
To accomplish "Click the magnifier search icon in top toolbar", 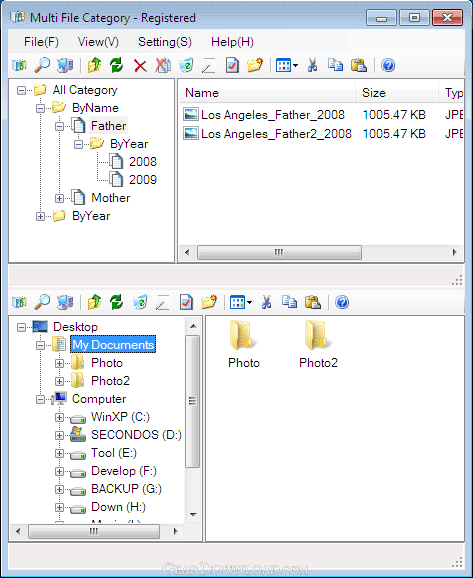I will coord(42,66).
